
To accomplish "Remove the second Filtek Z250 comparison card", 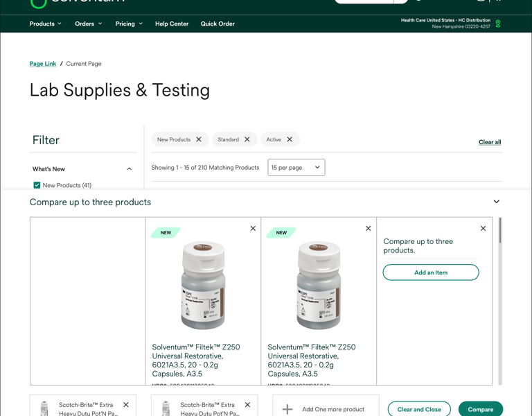I will click(x=368, y=229).
